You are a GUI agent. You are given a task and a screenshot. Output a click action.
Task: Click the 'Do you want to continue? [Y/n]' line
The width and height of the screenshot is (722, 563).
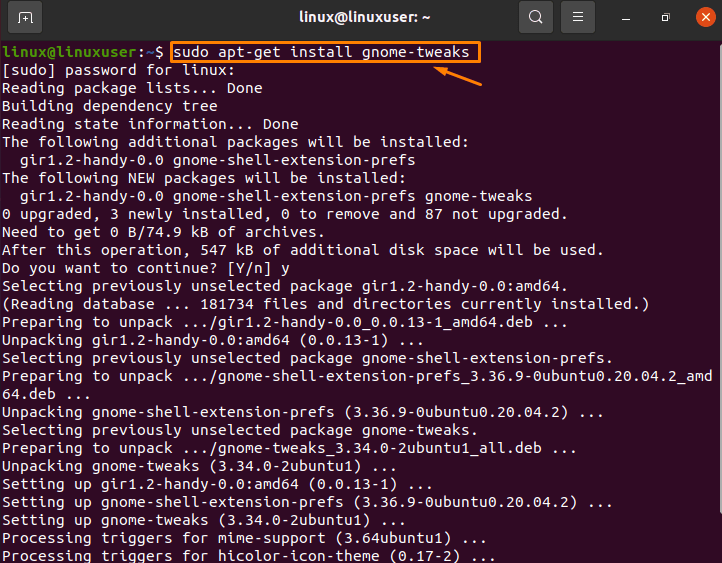coord(146,268)
